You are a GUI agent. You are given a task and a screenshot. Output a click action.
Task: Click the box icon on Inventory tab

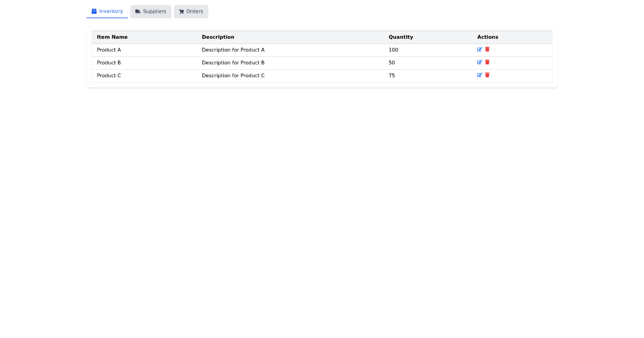(x=94, y=11)
